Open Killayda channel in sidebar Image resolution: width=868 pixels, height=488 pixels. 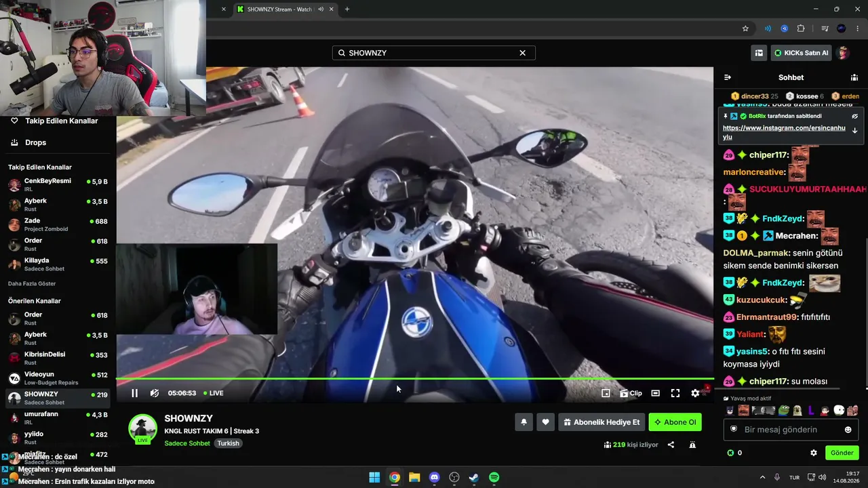[x=58, y=264]
